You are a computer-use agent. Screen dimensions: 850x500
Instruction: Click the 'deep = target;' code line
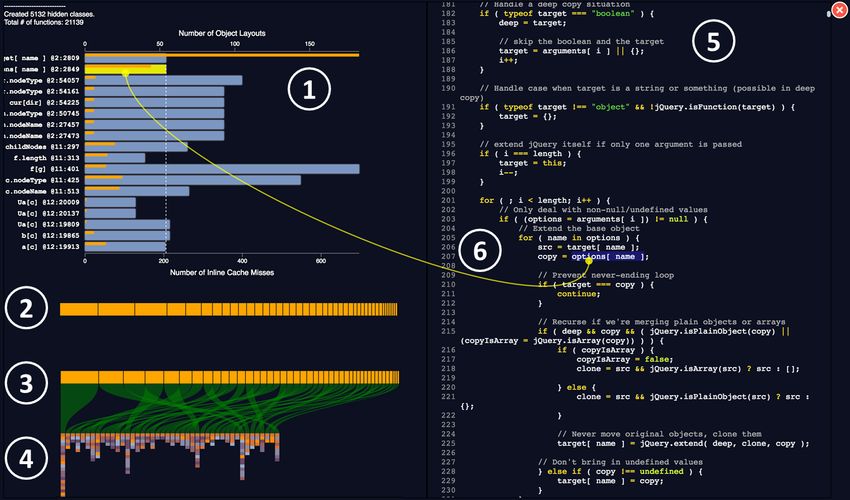click(x=532, y=23)
